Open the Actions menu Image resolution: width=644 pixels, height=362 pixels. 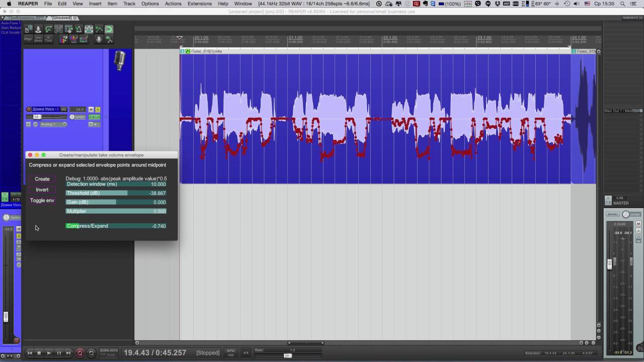click(173, 4)
